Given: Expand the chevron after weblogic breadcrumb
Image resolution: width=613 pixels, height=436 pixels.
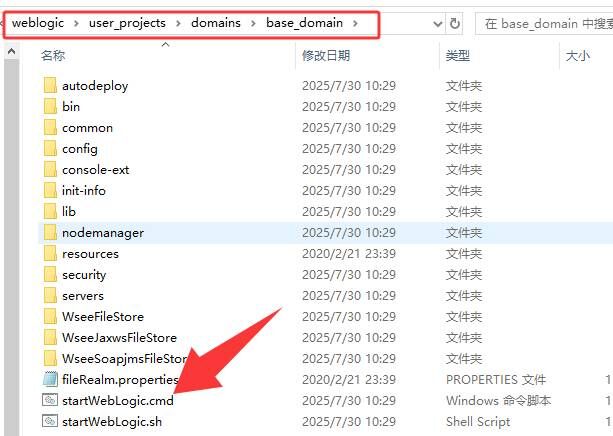Looking at the screenshot, I should click(76, 23).
